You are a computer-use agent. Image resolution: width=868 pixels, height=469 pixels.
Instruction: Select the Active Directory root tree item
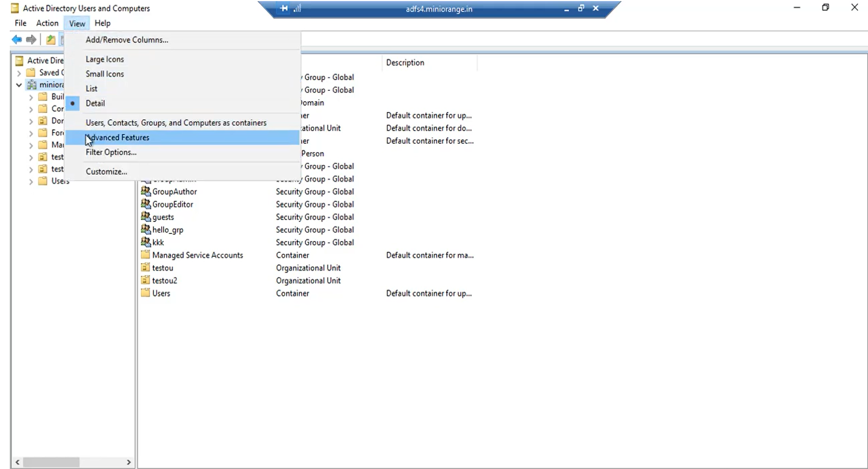pos(45,60)
